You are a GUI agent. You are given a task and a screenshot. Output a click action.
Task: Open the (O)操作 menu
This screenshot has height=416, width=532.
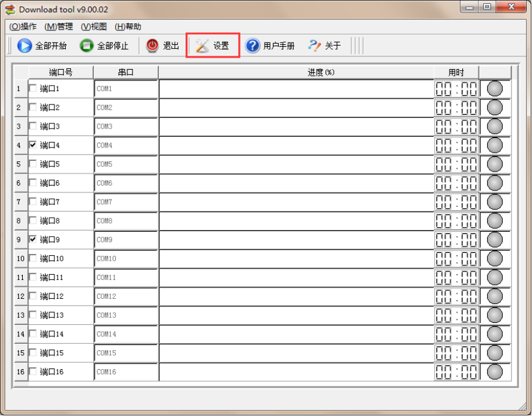tap(23, 27)
